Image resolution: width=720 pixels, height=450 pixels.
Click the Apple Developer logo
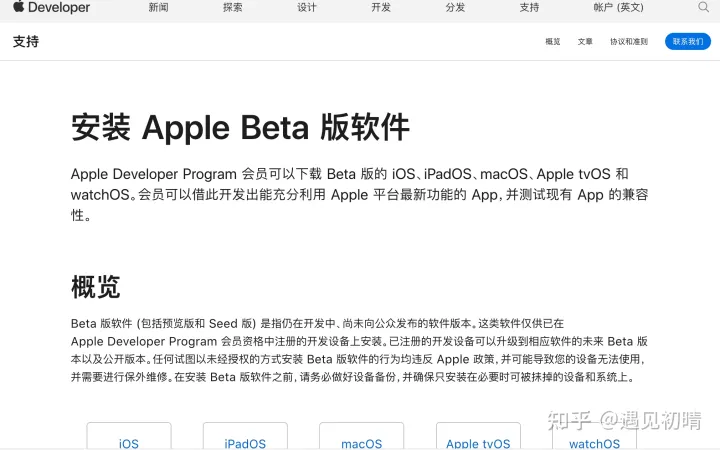click(51, 7)
